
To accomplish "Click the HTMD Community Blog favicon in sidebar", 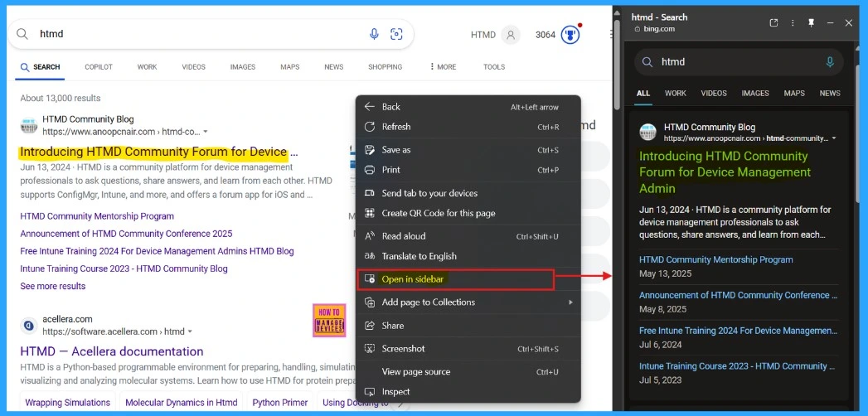I will pyautogui.click(x=648, y=133).
